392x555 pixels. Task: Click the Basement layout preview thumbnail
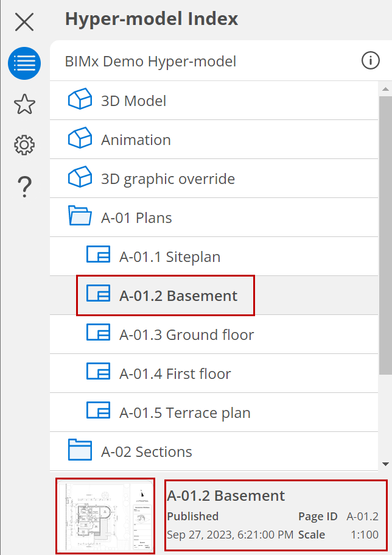(105, 516)
